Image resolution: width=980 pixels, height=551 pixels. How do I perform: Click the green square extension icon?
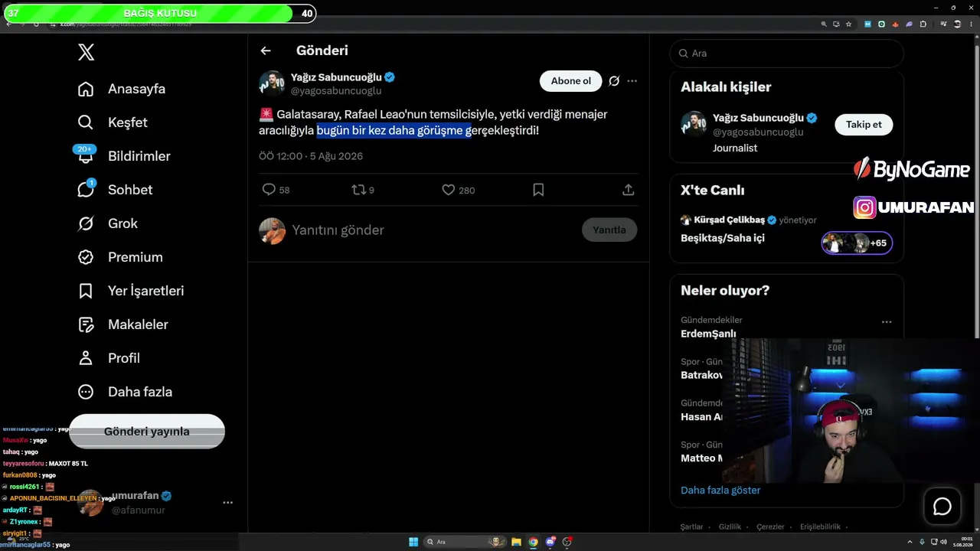coord(881,24)
